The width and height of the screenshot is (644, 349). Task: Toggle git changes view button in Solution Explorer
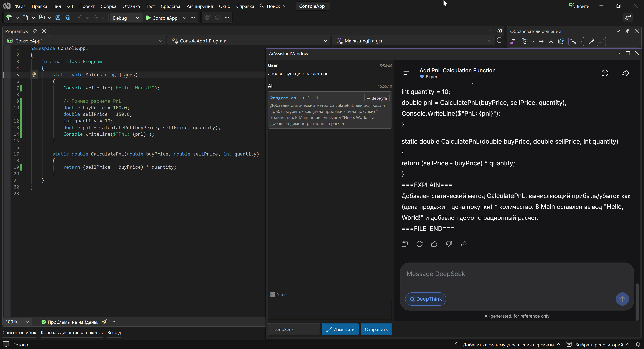(573, 41)
